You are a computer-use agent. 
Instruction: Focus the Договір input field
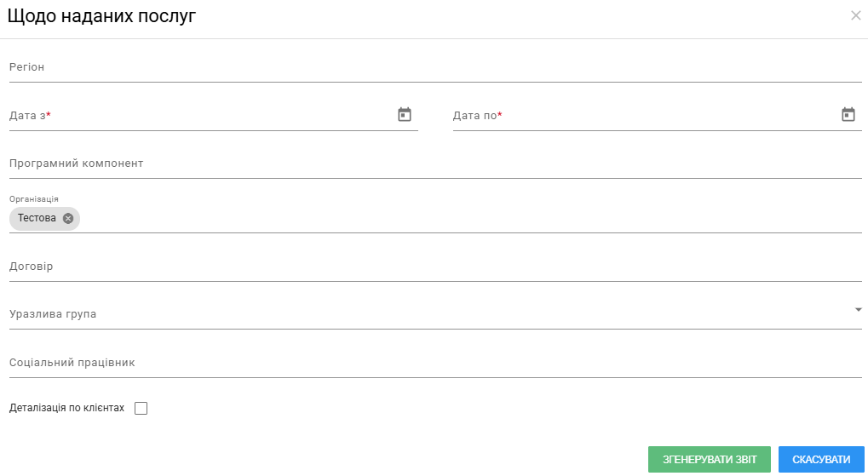pos(435,267)
